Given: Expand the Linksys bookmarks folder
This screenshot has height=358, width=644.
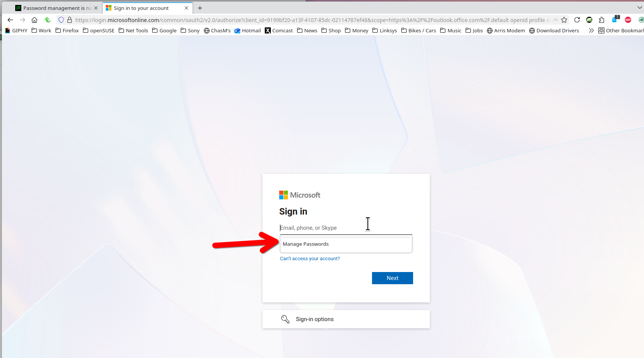Looking at the screenshot, I should [385, 30].
